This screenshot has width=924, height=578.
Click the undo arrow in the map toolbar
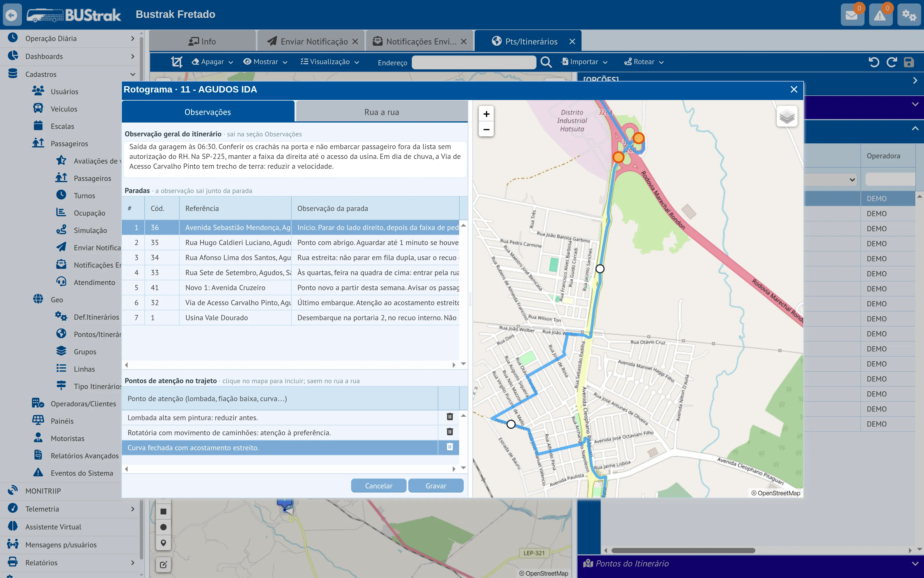pyautogui.click(x=873, y=62)
